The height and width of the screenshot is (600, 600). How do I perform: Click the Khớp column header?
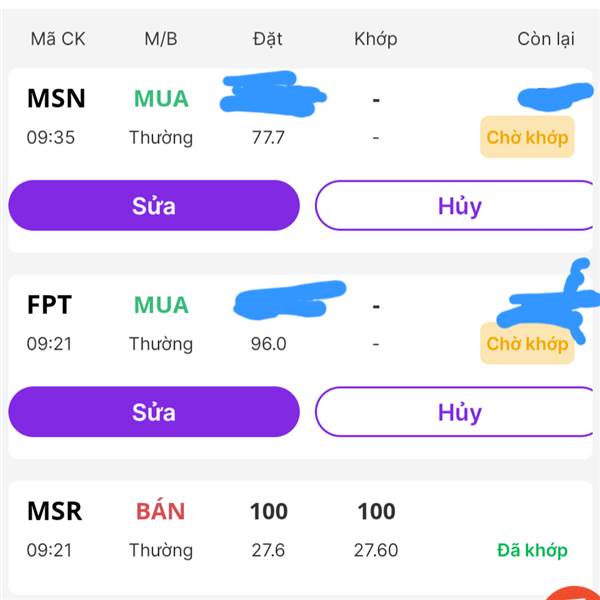(x=375, y=39)
